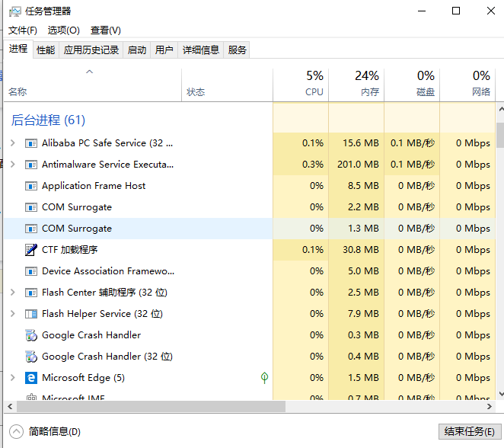This screenshot has width=504, height=448.
Task: Click the green leaf status icon
Action: (x=264, y=378)
